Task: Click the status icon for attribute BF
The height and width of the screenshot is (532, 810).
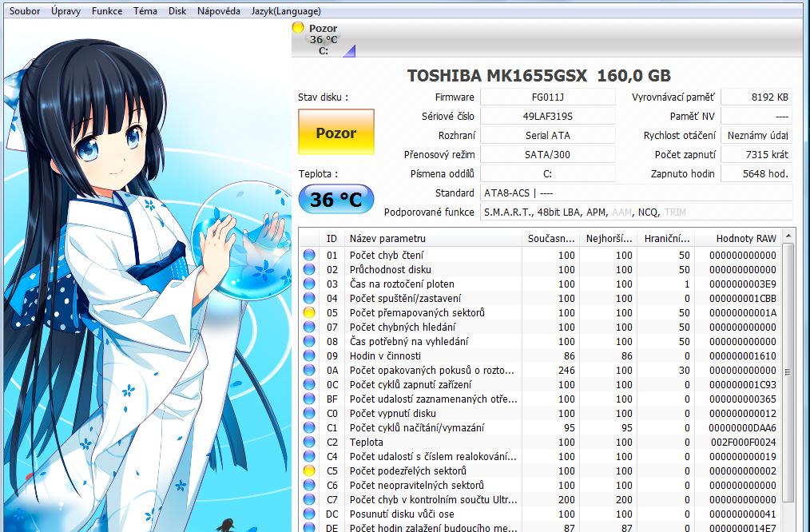Action: 309,399
